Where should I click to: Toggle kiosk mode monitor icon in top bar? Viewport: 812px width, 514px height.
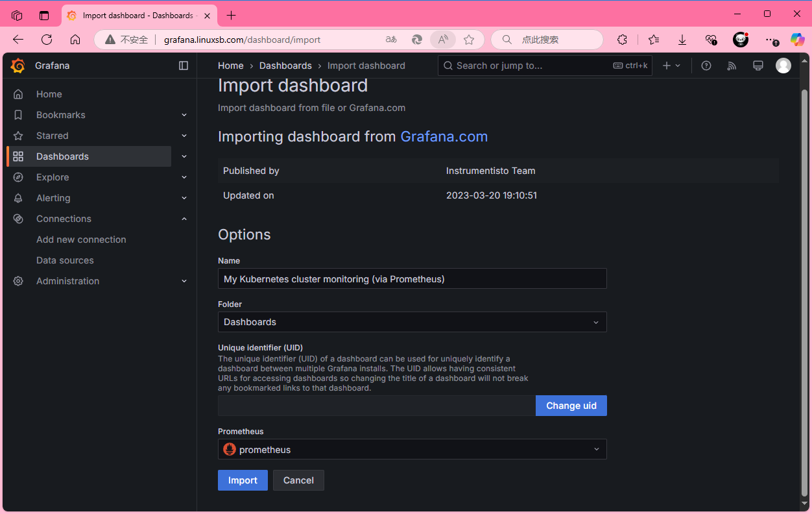click(758, 66)
